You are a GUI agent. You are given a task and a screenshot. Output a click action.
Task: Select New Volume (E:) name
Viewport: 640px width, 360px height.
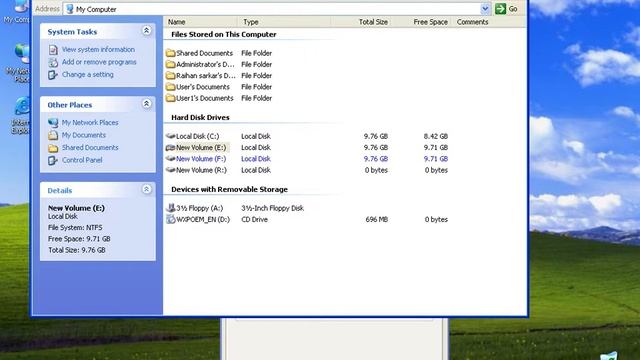(x=201, y=147)
